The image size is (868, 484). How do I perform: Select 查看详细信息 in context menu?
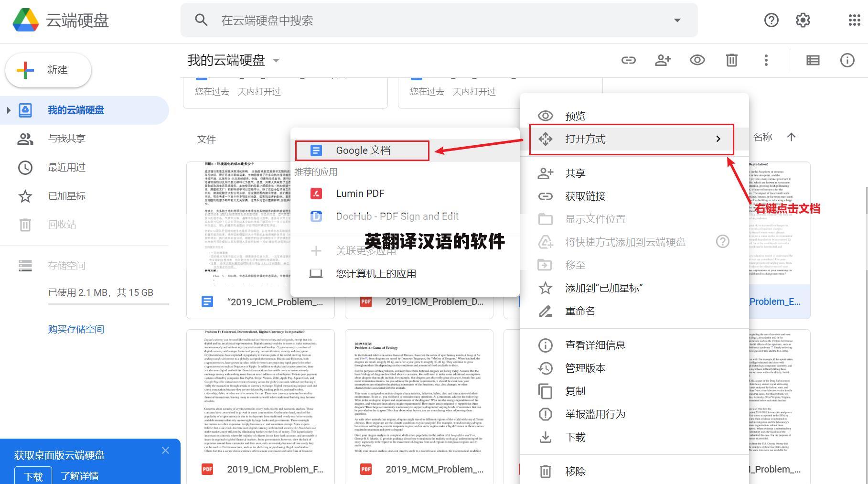point(634,345)
